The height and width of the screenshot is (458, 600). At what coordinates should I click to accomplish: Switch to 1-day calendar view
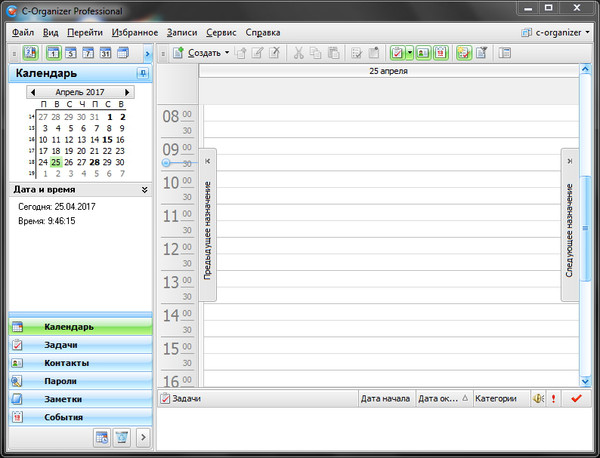53,52
